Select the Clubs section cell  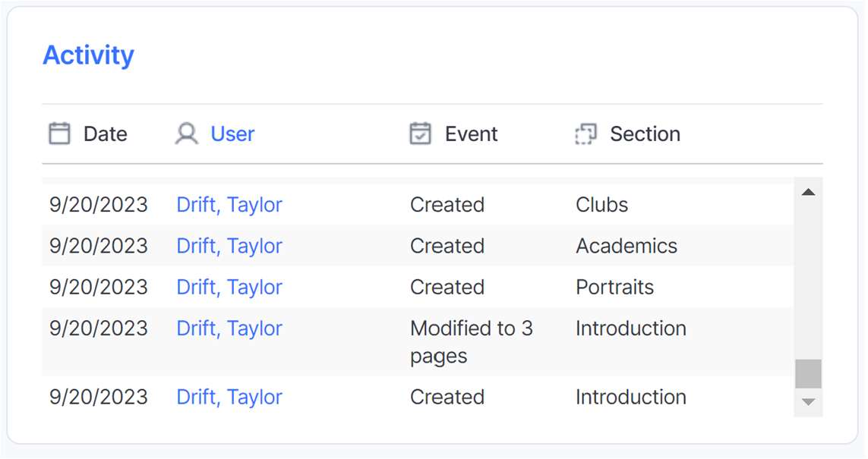601,205
